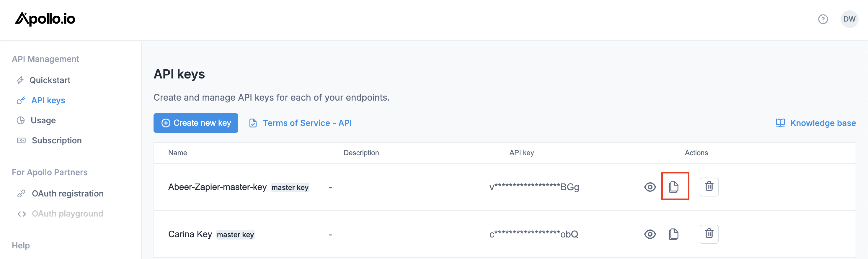Click the Abeer-Zapier-master-key name

click(217, 187)
